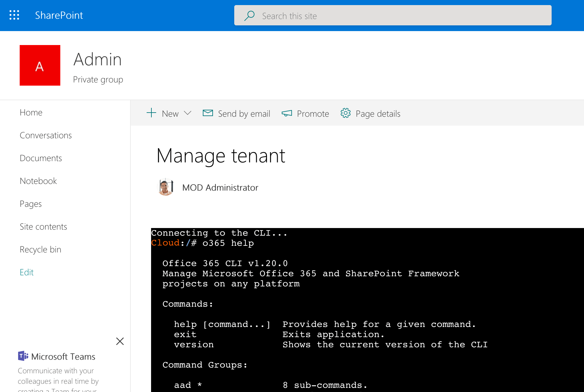Click the SharePoint home link
Viewport: 584px width, 392px height.
coord(59,15)
